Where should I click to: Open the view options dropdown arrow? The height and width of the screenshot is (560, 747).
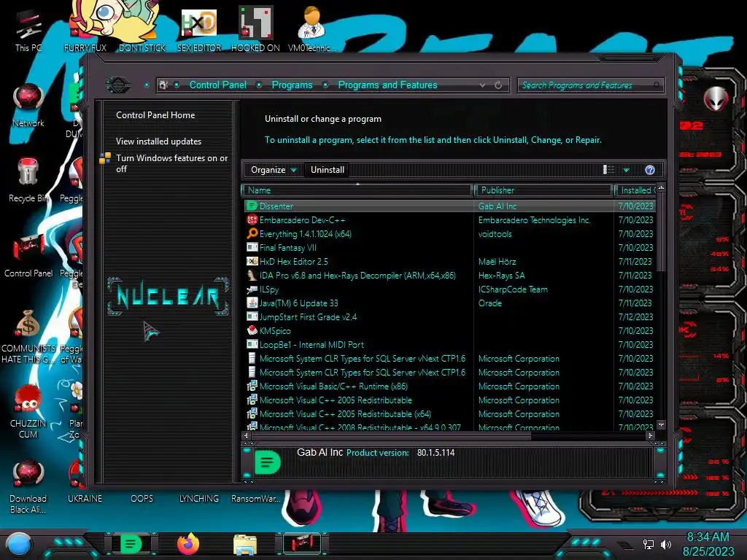coord(627,170)
